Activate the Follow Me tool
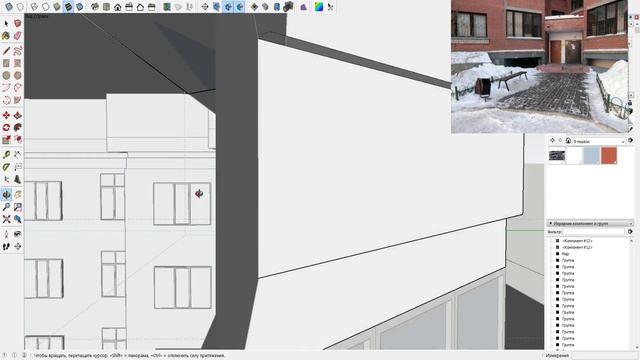The height and width of the screenshot is (360, 640). (18, 128)
